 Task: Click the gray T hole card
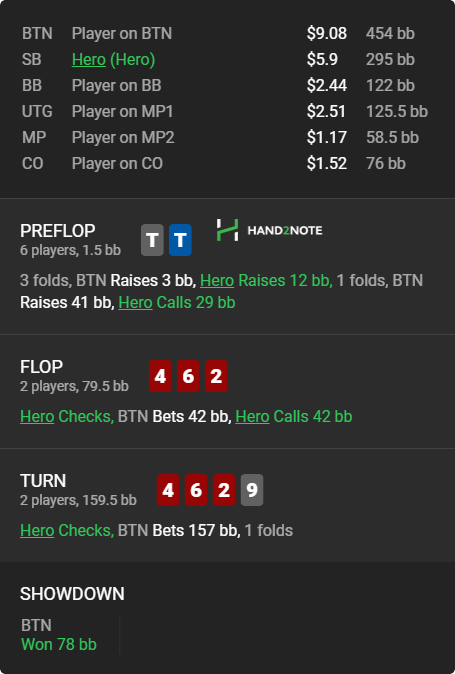(x=152, y=240)
